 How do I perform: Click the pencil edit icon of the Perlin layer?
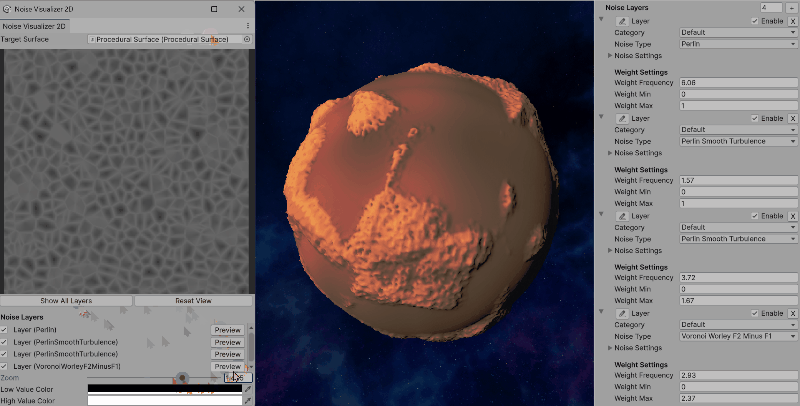[623, 20]
